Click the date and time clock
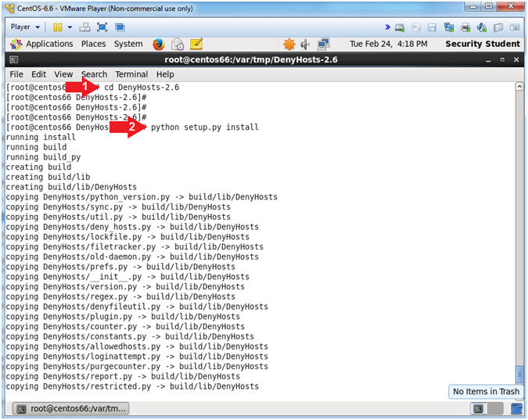This screenshot has height=420, width=528. (x=389, y=44)
